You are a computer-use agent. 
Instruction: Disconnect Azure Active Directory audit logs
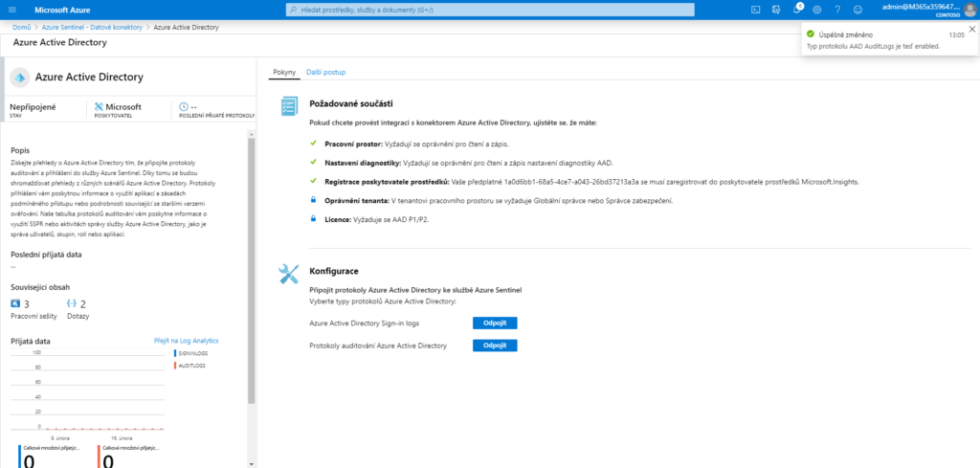[495, 345]
